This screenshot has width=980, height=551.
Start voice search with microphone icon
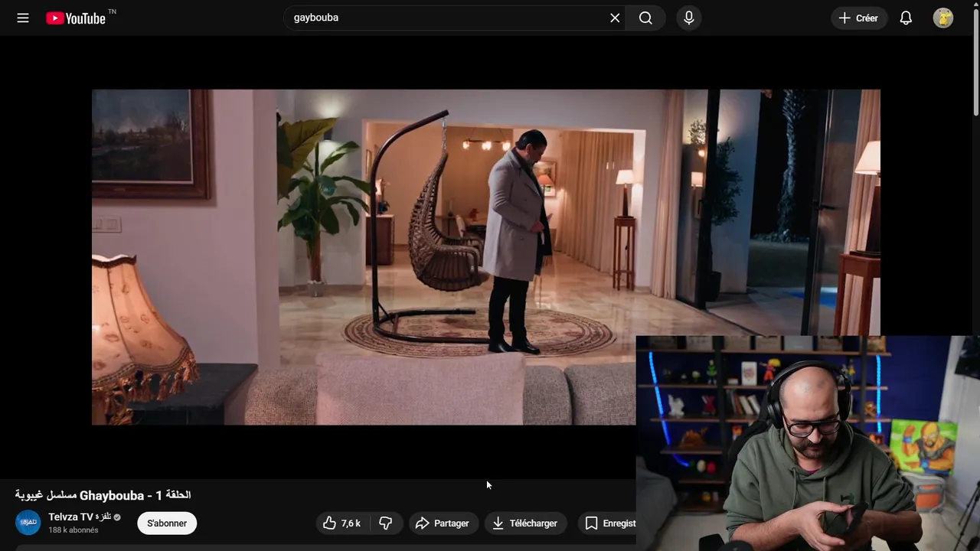point(689,18)
